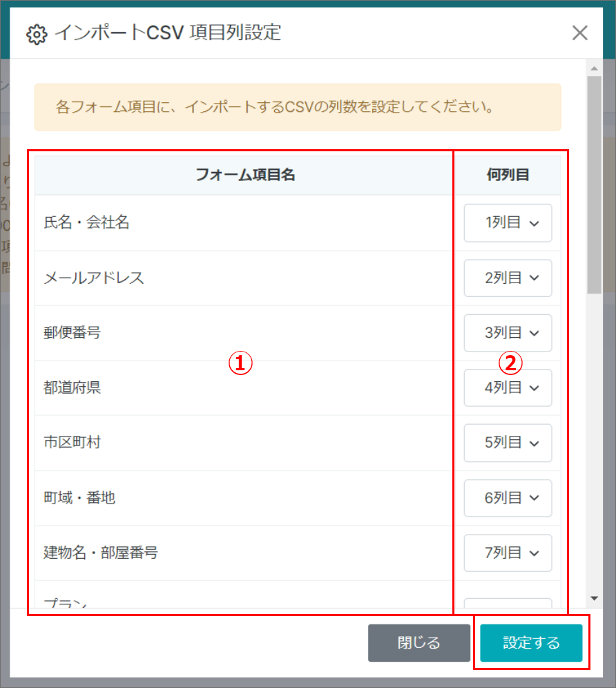Click the scrollbar up arrow
This screenshot has height=688, width=616.
pos(593,68)
